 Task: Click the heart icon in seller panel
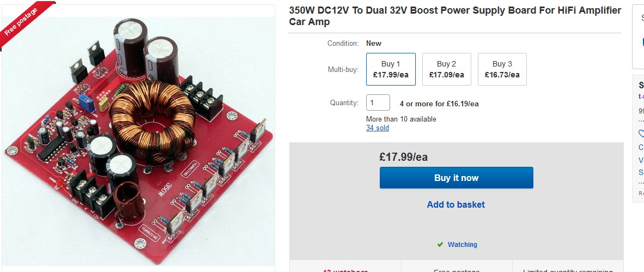tap(641, 134)
